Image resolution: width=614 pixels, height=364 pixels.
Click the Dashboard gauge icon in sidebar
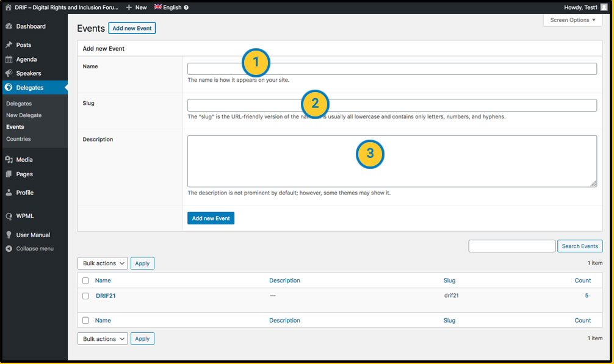pos(9,27)
